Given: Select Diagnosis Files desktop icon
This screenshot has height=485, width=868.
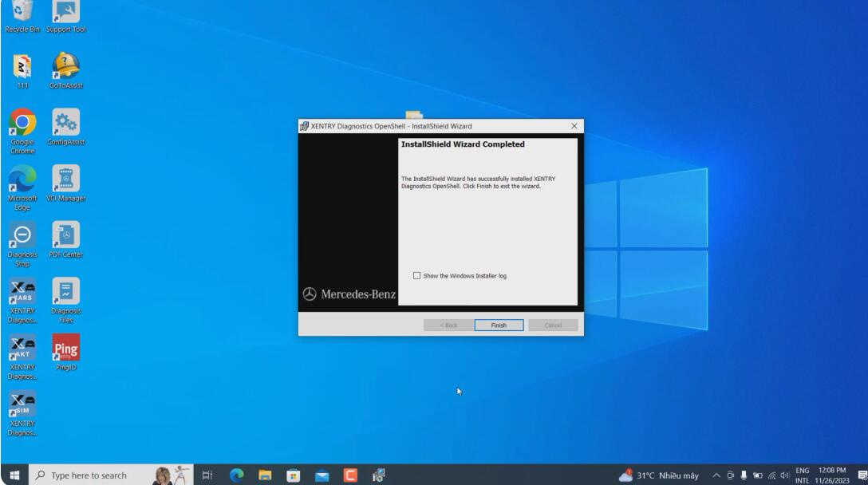Looking at the screenshot, I should point(66,302).
